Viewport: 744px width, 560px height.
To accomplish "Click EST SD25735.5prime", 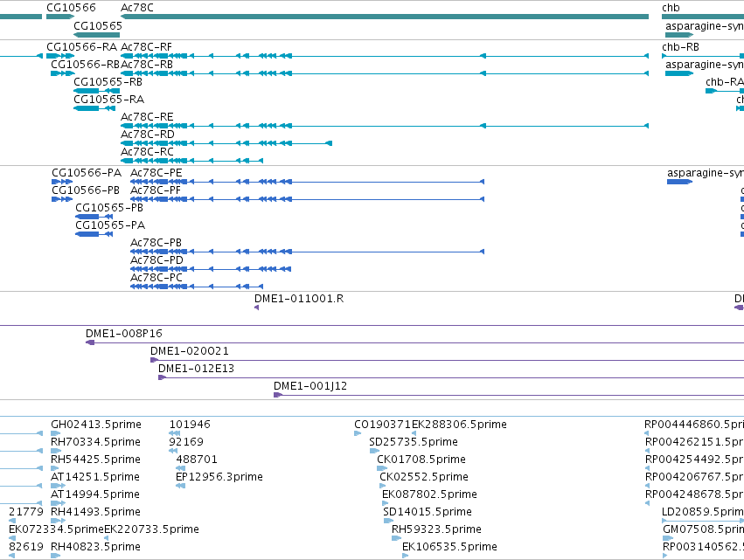I will [x=374, y=451].
